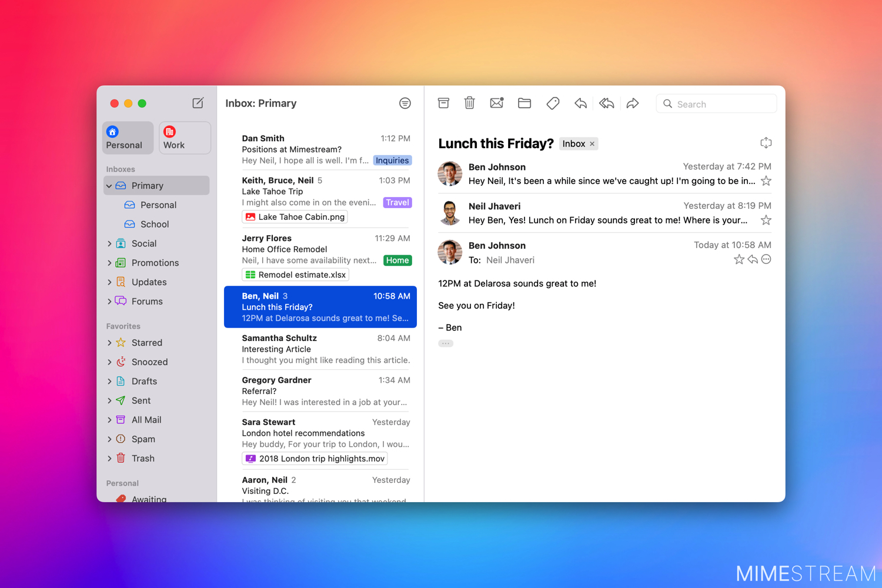882x588 pixels.
Task: Click the compose new message icon
Action: click(x=198, y=103)
